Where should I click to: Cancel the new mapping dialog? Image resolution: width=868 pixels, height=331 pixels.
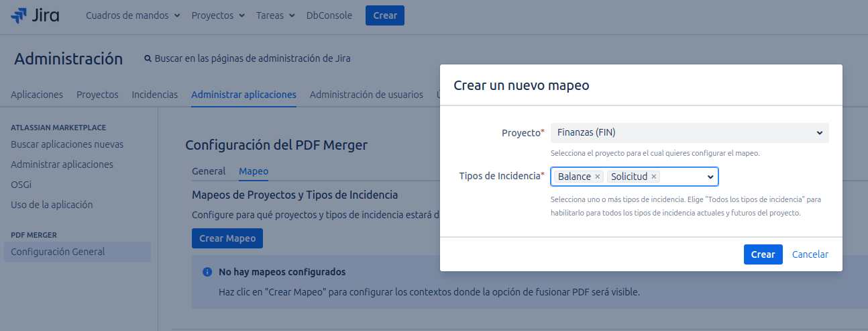click(810, 254)
